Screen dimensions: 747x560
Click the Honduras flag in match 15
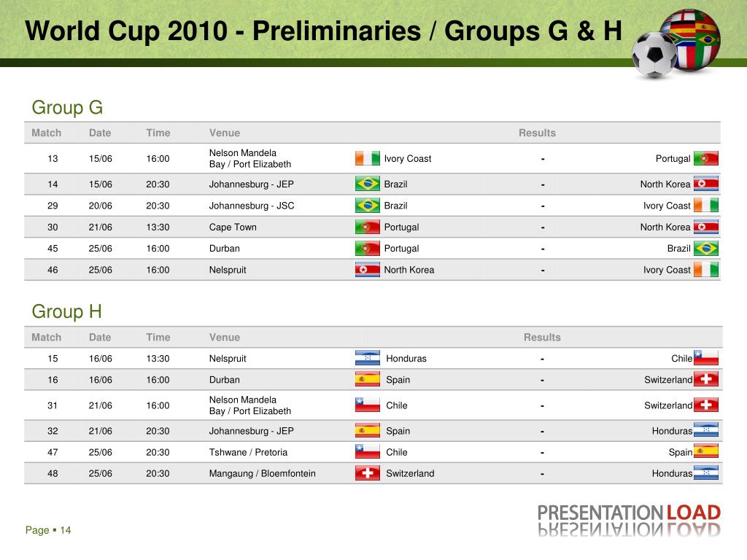(x=368, y=358)
